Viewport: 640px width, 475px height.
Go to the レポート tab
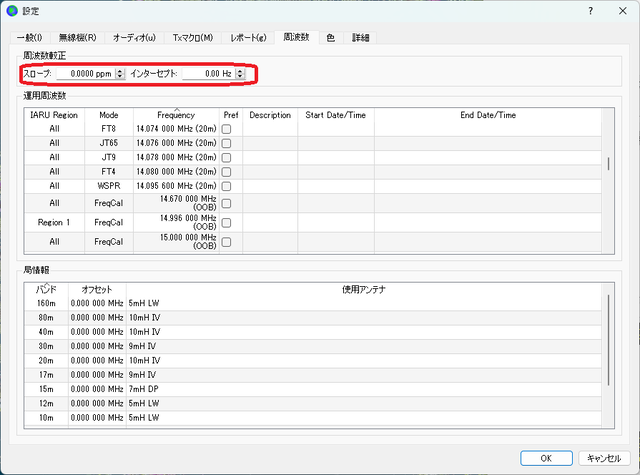click(x=248, y=38)
